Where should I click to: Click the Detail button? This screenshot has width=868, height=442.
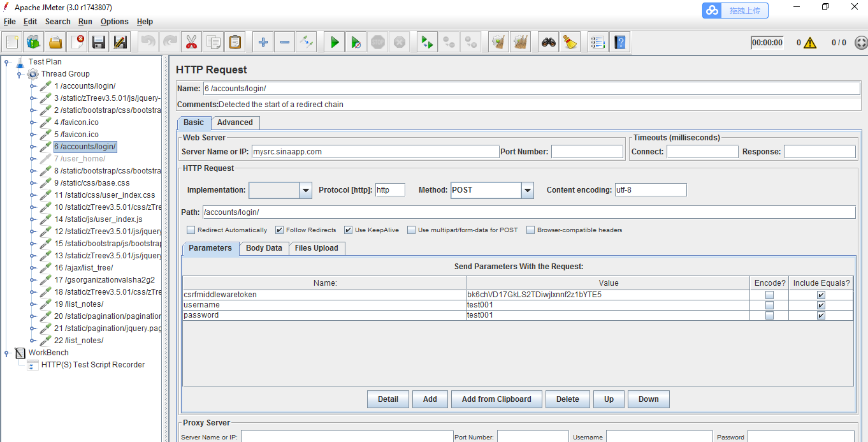pos(388,399)
